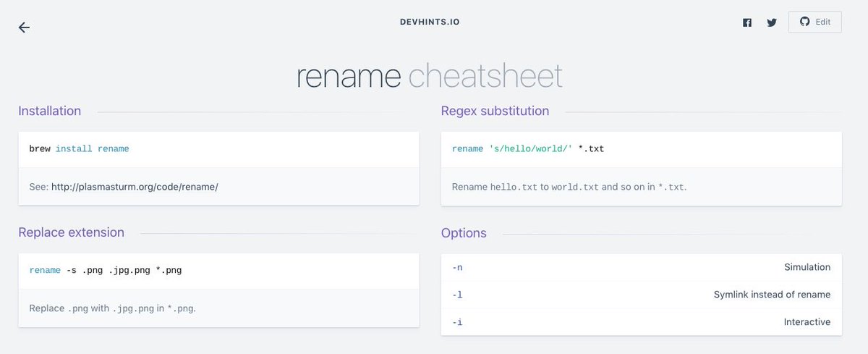Click the Replace extension heading
This screenshot has height=354, width=868.
pyautogui.click(x=72, y=232)
